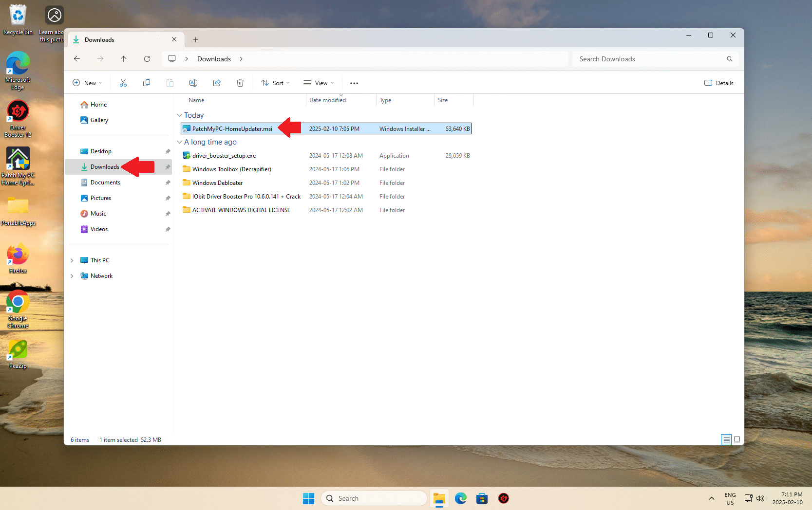
Task: Switch to details view using the bottom-right toggle
Action: coord(726,439)
